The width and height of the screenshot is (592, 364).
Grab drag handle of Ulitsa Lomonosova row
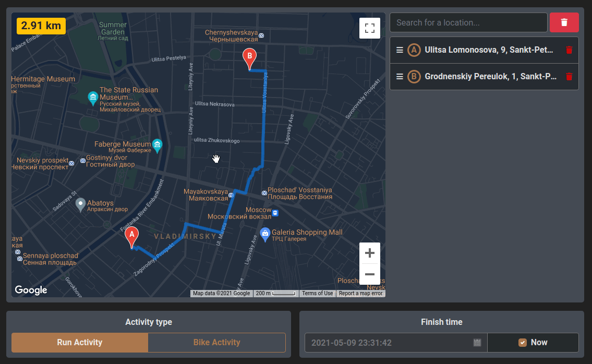(x=400, y=50)
